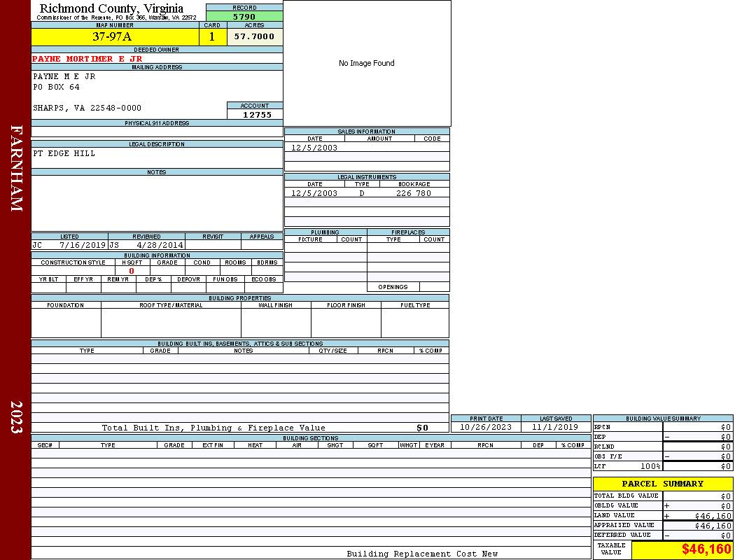Image resolution: width=735 pixels, height=560 pixels.
Task: Select the print date 10/26/2023
Action: click(485, 427)
